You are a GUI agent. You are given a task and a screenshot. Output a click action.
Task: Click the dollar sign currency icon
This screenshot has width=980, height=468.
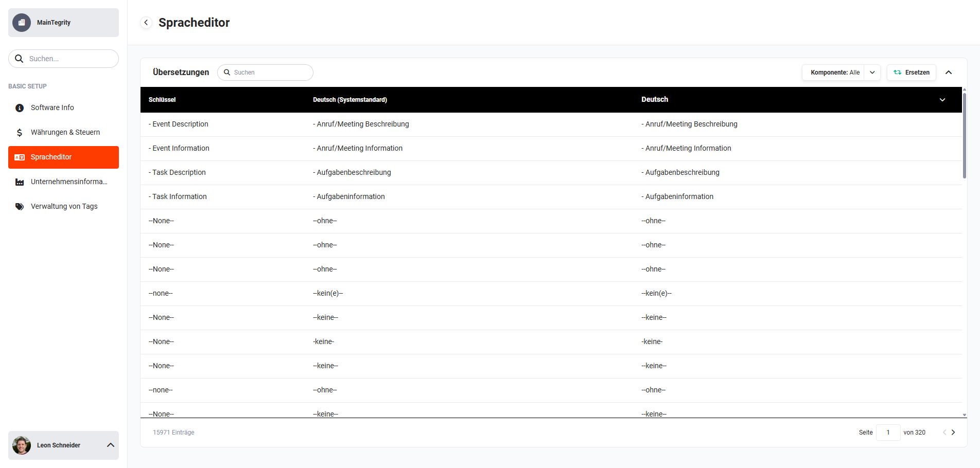tap(20, 133)
